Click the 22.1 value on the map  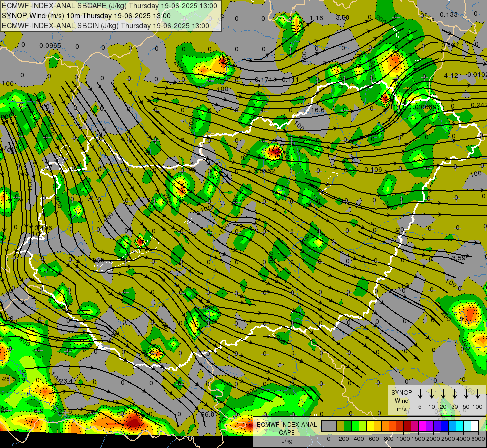tap(8, 410)
